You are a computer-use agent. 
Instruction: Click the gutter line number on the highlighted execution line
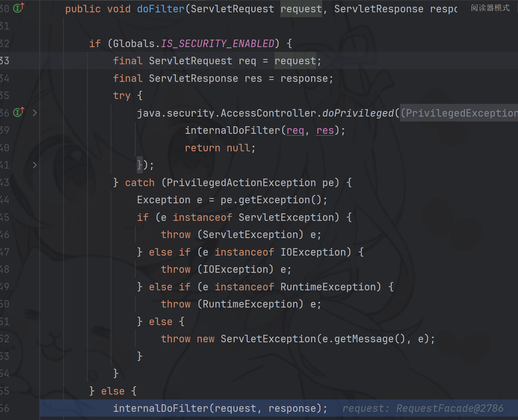pyautogui.click(x=5, y=408)
